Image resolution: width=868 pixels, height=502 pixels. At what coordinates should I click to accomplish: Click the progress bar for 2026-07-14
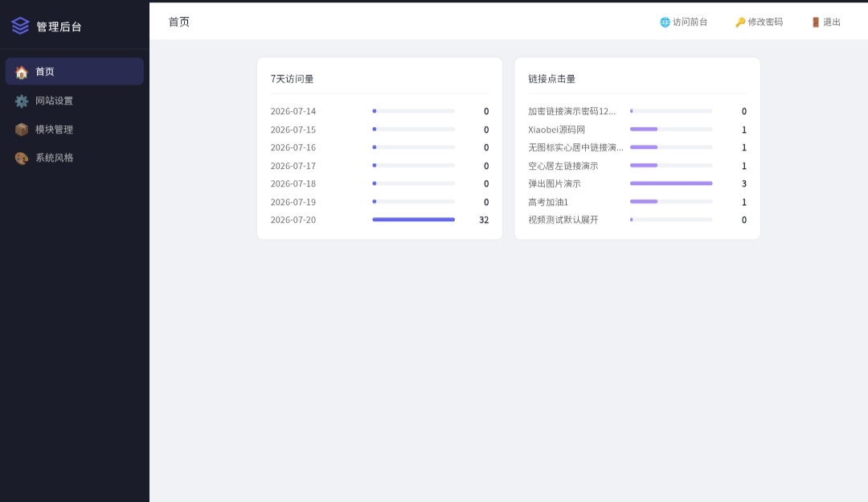414,111
